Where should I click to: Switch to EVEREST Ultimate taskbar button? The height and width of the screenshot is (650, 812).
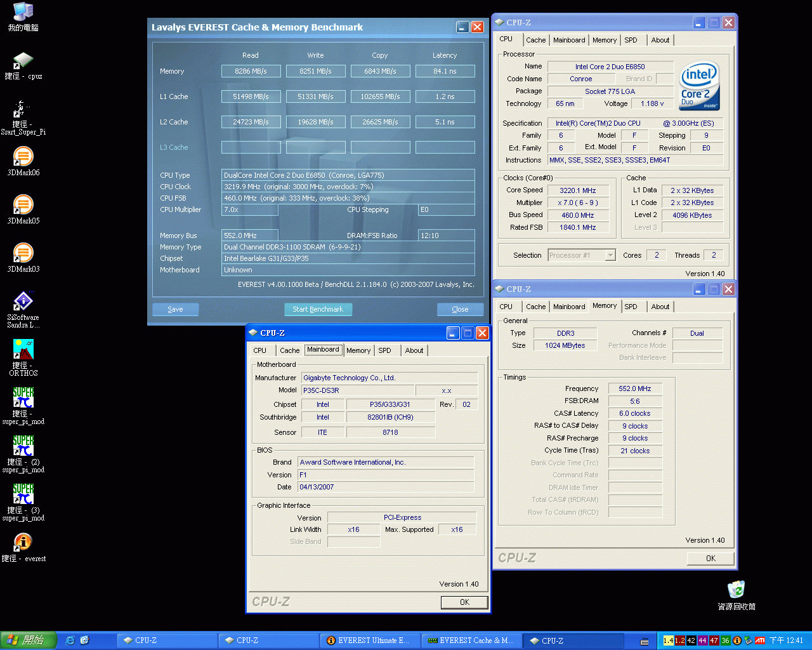[x=370, y=640]
